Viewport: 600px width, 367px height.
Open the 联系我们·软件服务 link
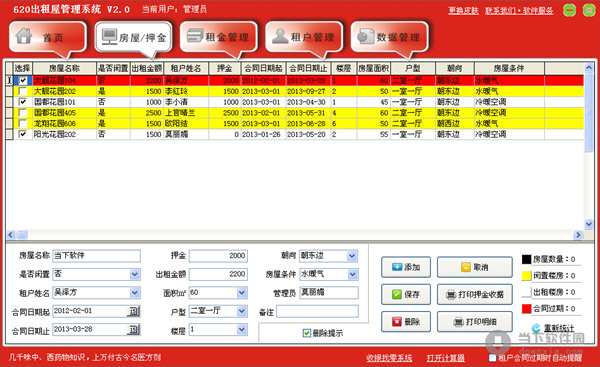tap(519, 10)
